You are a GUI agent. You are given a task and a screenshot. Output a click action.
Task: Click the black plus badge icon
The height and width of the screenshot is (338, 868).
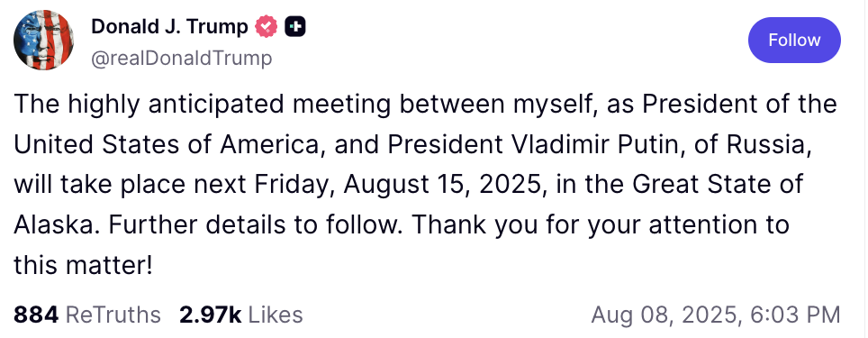point(295,27)
